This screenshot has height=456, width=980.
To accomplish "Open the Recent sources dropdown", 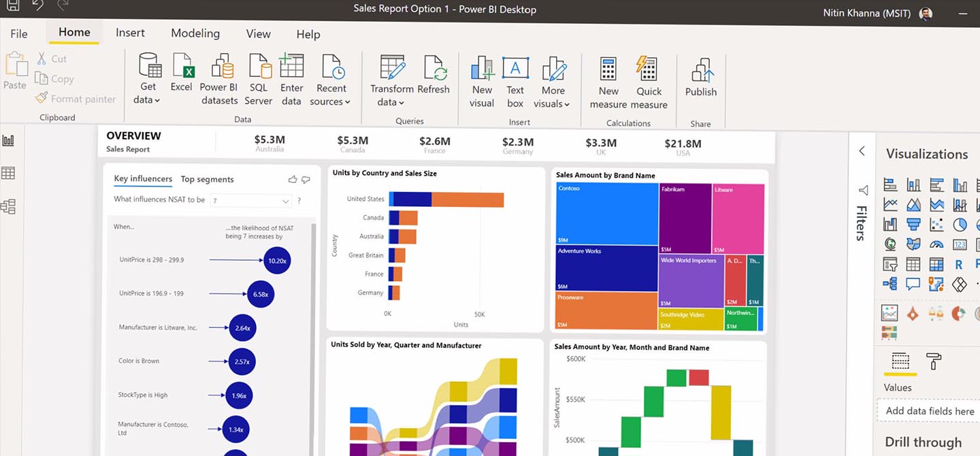I will (x=331, y=79).
